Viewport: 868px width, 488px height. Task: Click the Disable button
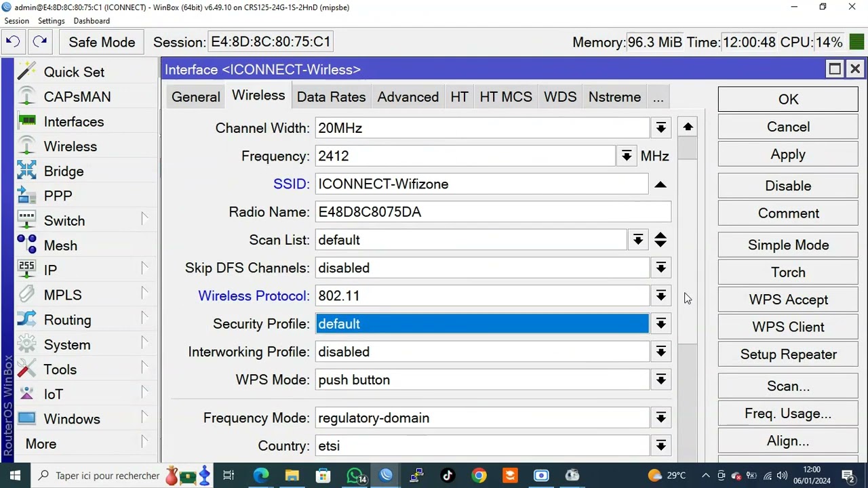pos(788,186)
